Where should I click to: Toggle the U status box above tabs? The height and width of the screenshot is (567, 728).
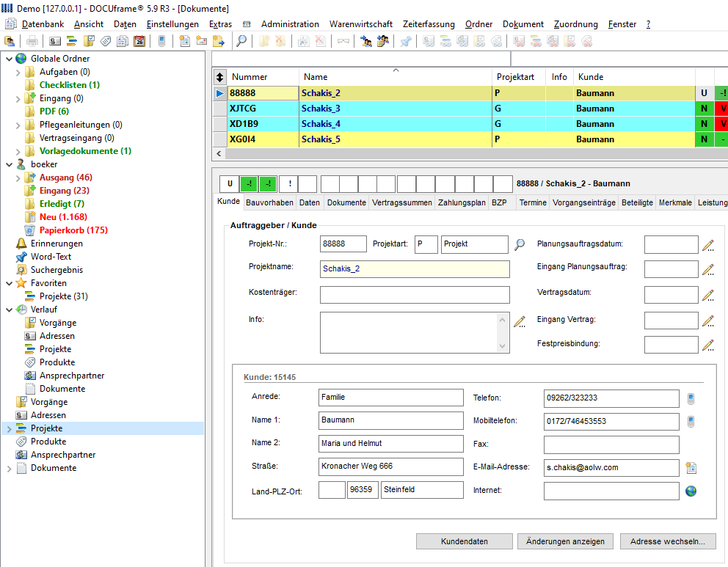[230, 183]
